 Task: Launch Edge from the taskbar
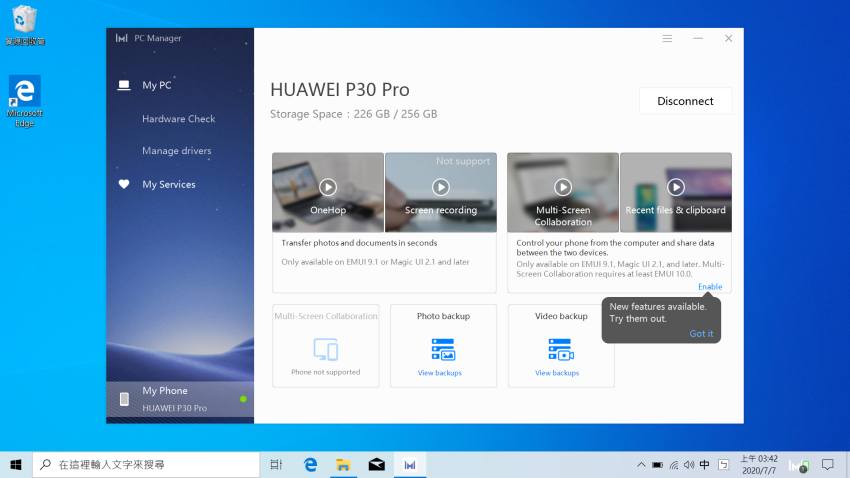pos(310,464)
